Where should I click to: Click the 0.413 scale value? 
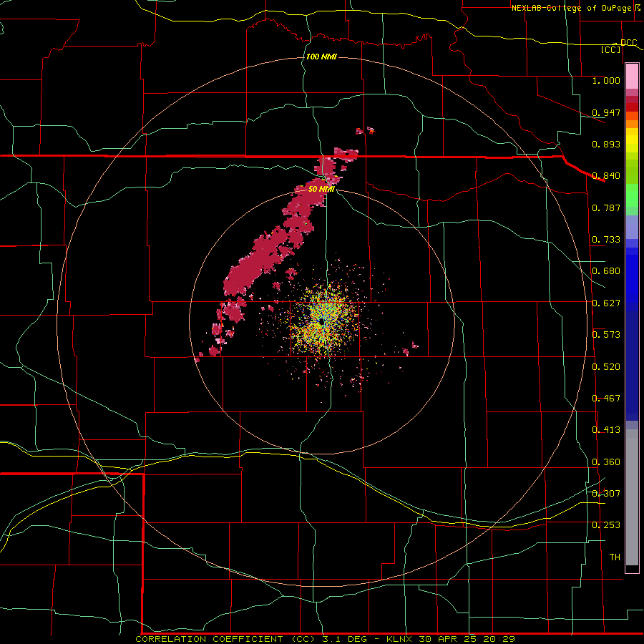[x=606, y=430]
